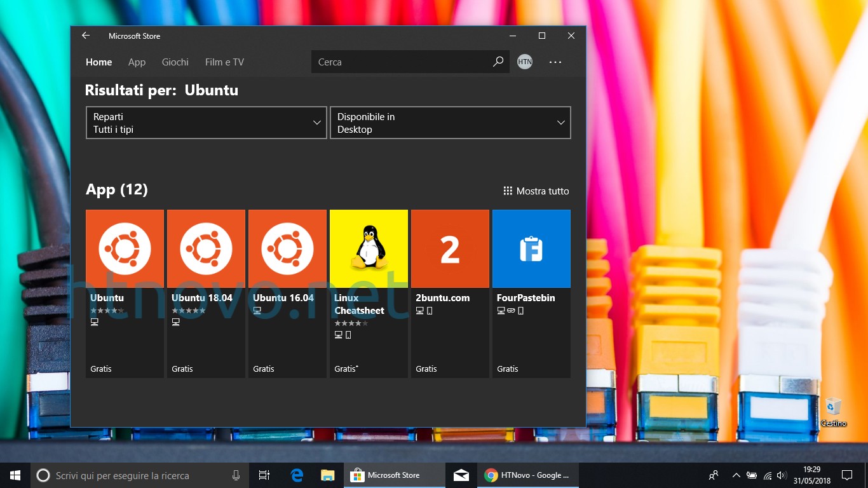Minimize the Microsoft Store window
Screen dimensions: 868x488
[x=513, y=36]
